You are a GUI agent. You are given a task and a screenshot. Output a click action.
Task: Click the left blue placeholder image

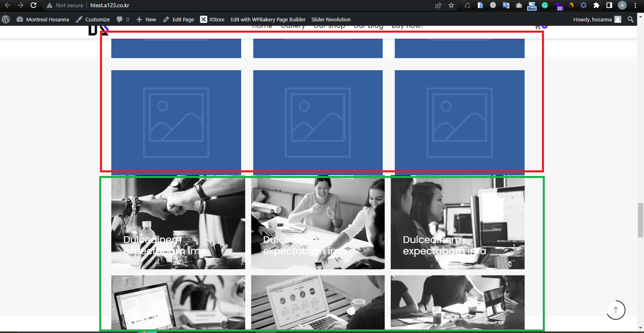tap(176, 122)
